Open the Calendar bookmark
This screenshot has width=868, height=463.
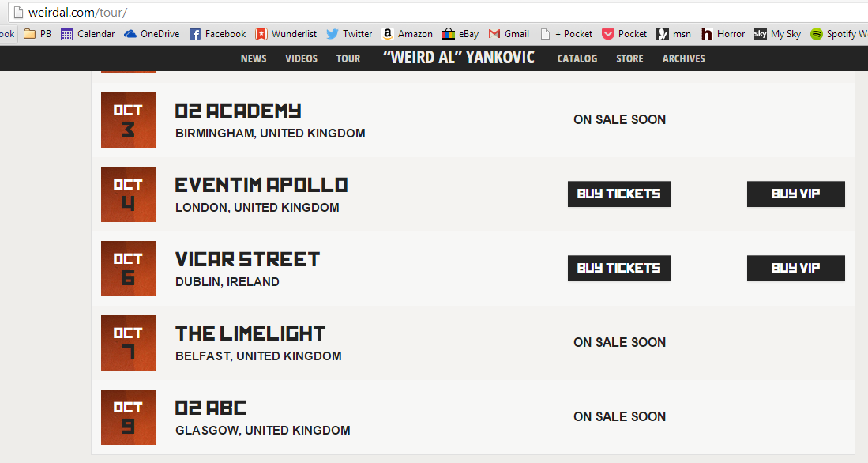pos(88,34)
